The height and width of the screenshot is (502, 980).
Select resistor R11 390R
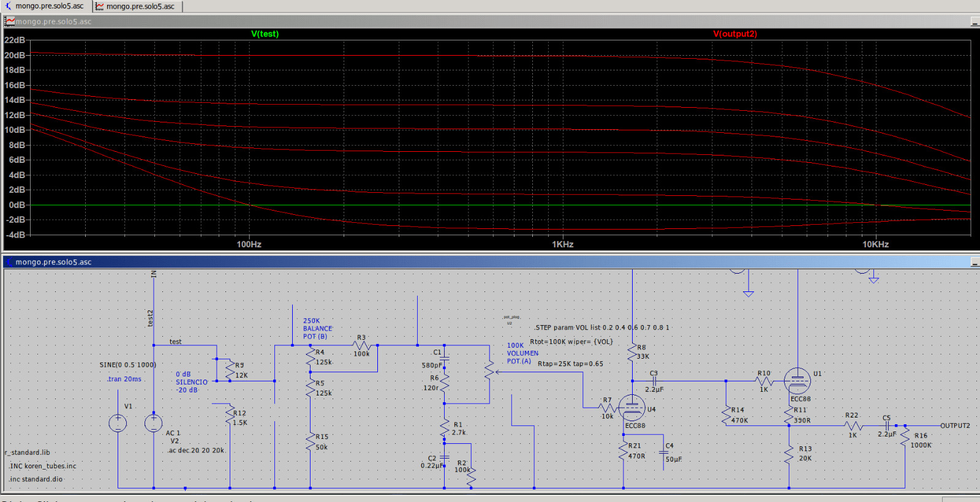pos(789,416)
